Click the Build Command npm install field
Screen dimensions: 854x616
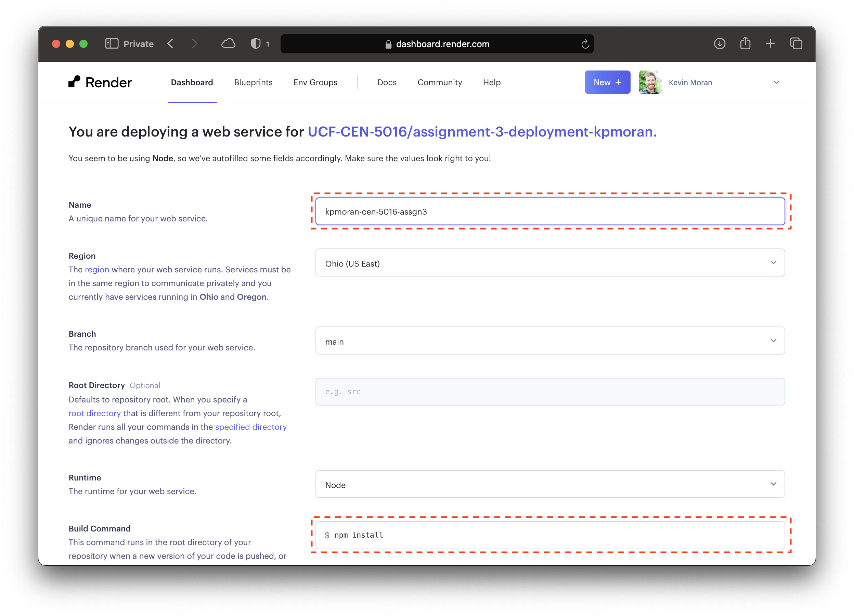[x=550, y=536]
